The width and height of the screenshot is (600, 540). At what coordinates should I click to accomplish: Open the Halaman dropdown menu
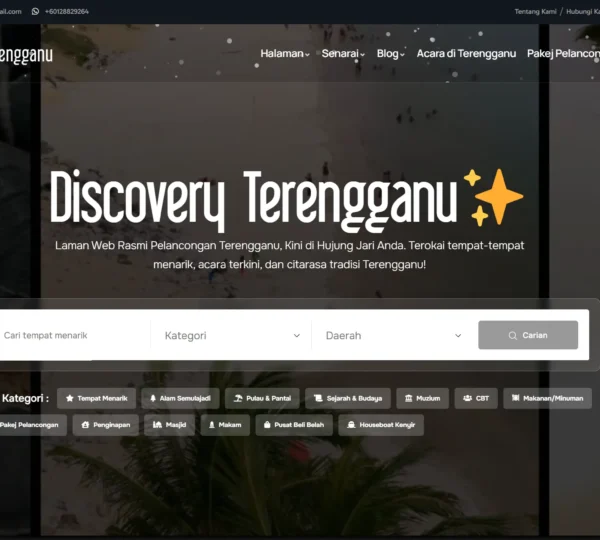(x=285, y=54)
